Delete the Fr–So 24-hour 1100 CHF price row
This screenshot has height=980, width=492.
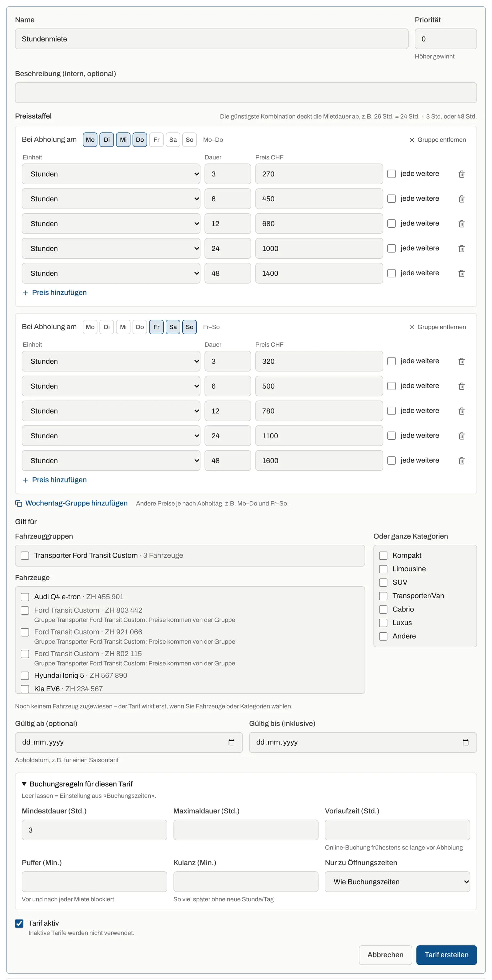pyautogui.click(x=461, y=436)
